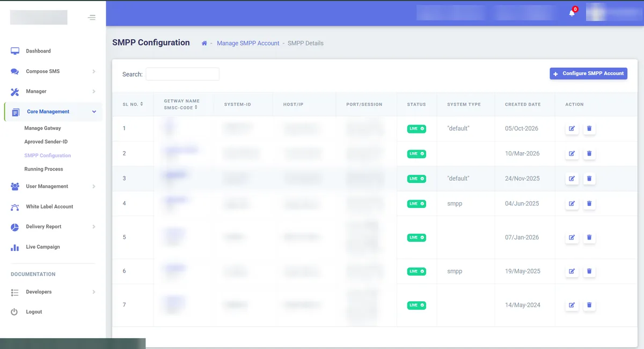Click the Compose SMS chat bubble icon
This screenshot has width=644, height=349.
[x=15, y=71]
